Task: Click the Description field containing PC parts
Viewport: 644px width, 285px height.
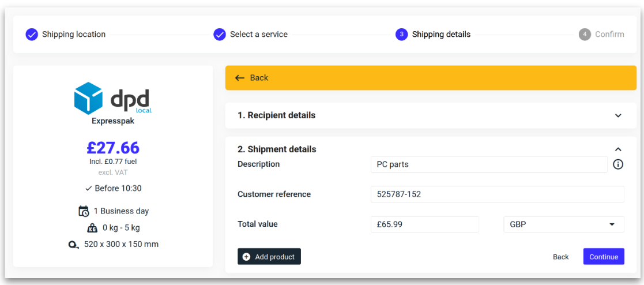Action: click(488, 164)
